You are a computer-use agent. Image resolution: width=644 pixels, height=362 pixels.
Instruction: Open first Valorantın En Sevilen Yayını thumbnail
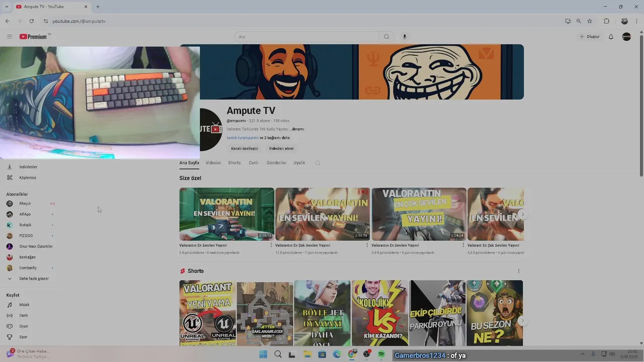click(x=227, y=214)
